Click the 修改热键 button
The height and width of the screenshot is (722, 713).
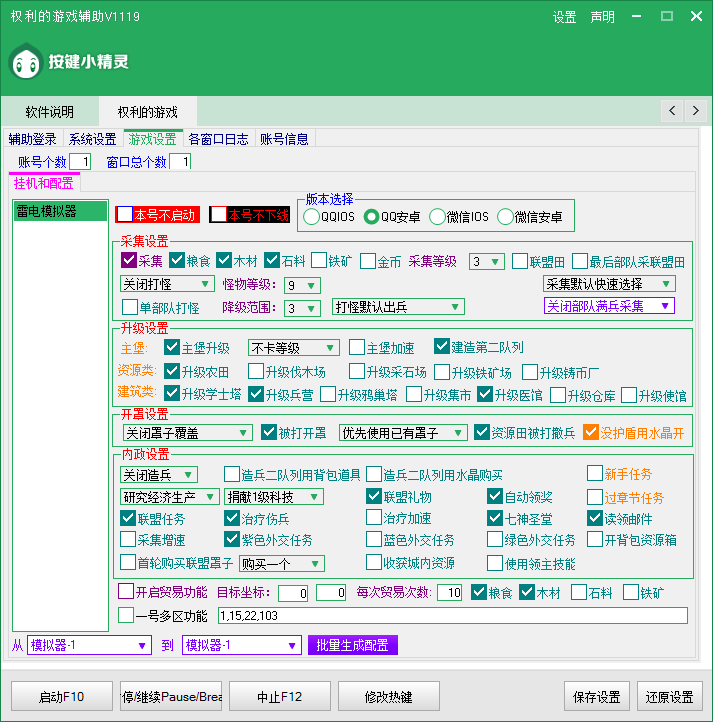[x=389, y=696]
